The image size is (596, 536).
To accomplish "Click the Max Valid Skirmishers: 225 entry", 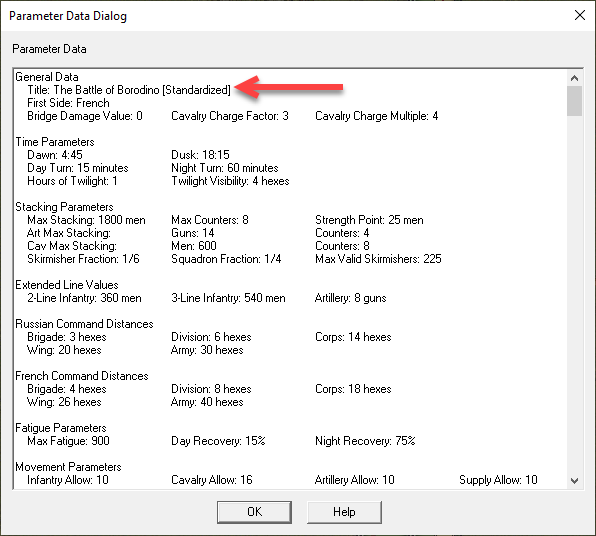I will pyautogui.click(x=378, y=259).
